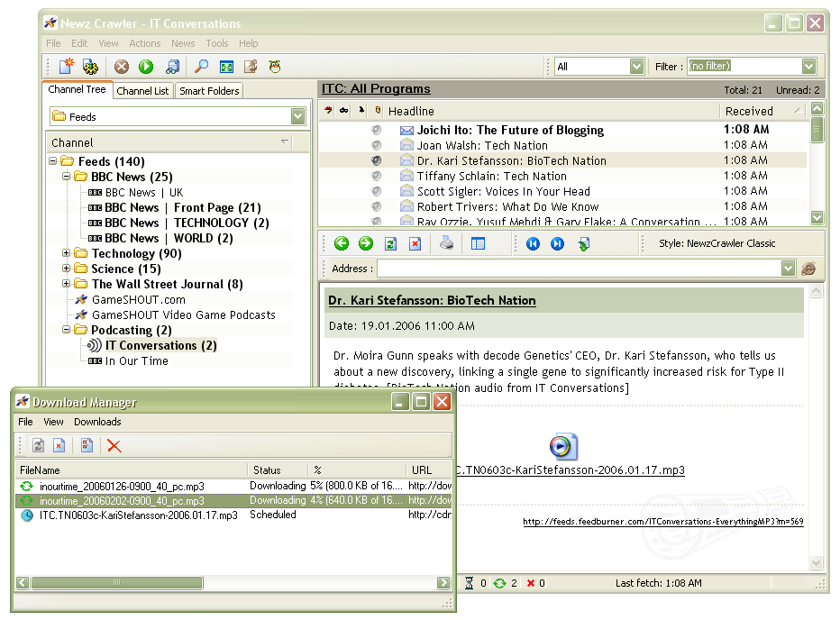Sort headlines by the Received column header
Image resolution: width=840 pixels, height=620 pixels.
(x=763, y=111)
